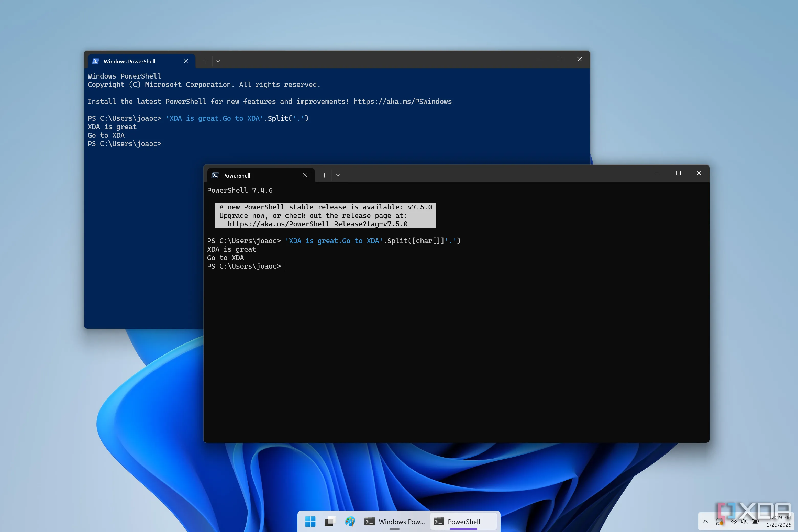Screen dimensions: 798x532
Task: Add a new tab in Windows PowerShell window
Action: tap(205, 61)
